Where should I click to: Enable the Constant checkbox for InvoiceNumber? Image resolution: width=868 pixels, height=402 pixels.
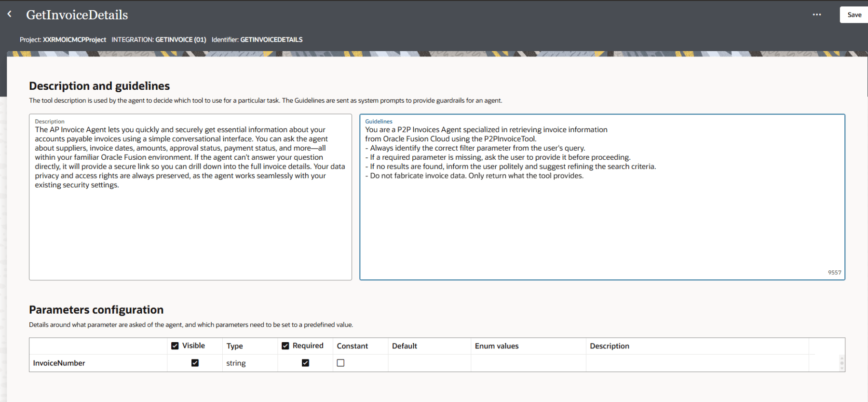click(x=340, y=363)
